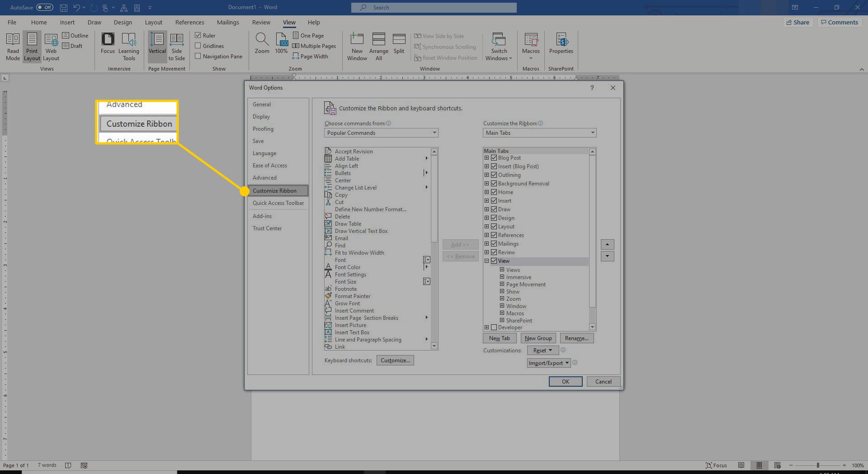868x474 pixels.
Task: Expand the Zoom group node
Action: pos(502,299)
